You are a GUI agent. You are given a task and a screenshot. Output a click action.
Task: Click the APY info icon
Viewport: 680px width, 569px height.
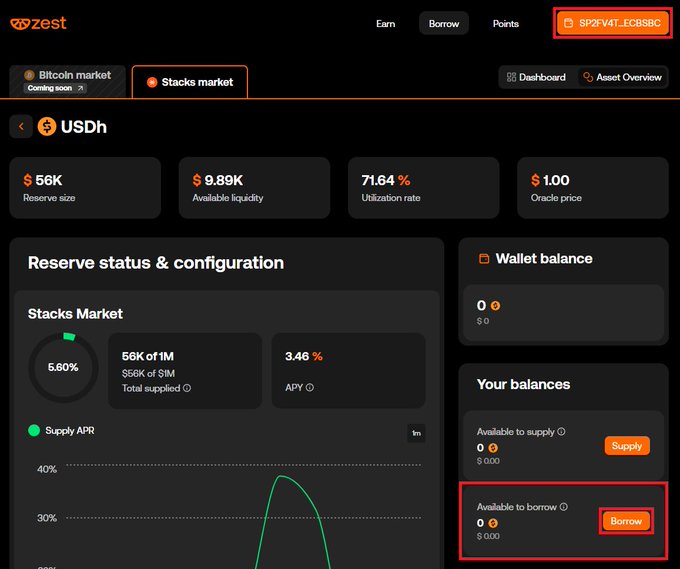tap(310, 387)
